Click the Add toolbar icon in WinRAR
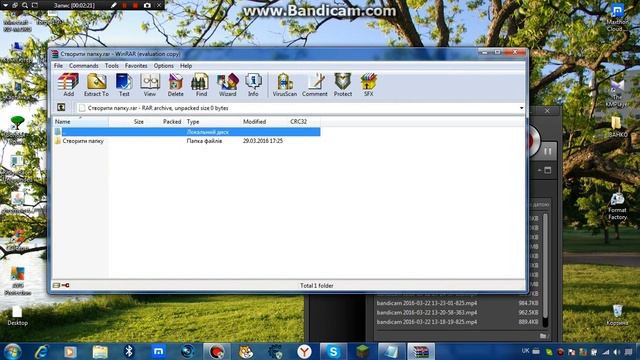 click(x=68, y=85)
